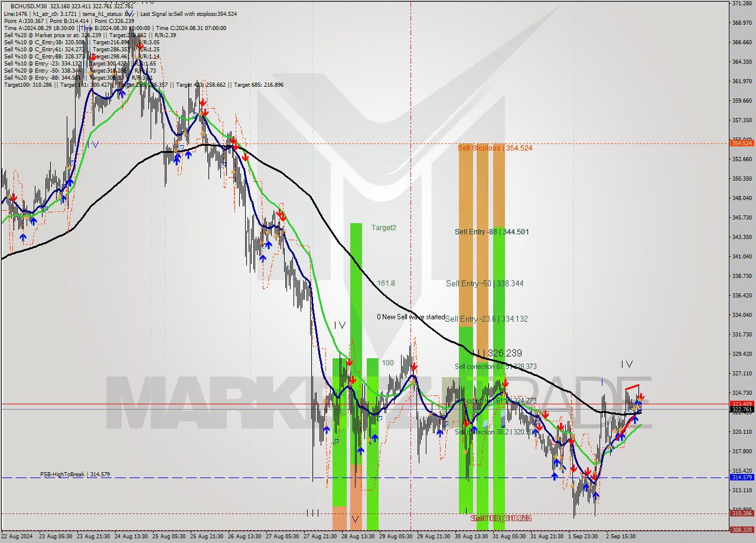Click the '31 Aug 21:30' time axis label
Viewport: 756px width, 543px height.
pyautogui.click(x=547, y=537)
